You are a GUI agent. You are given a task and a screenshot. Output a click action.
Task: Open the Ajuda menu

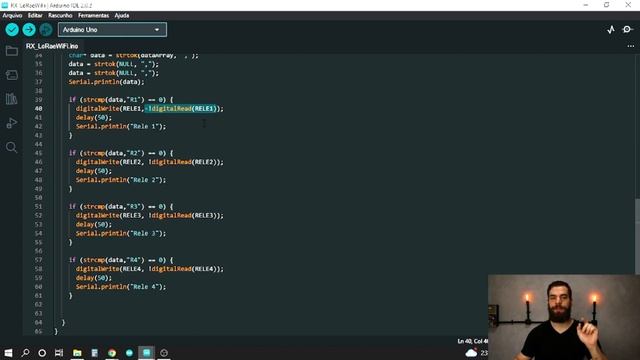pos(122,16)
